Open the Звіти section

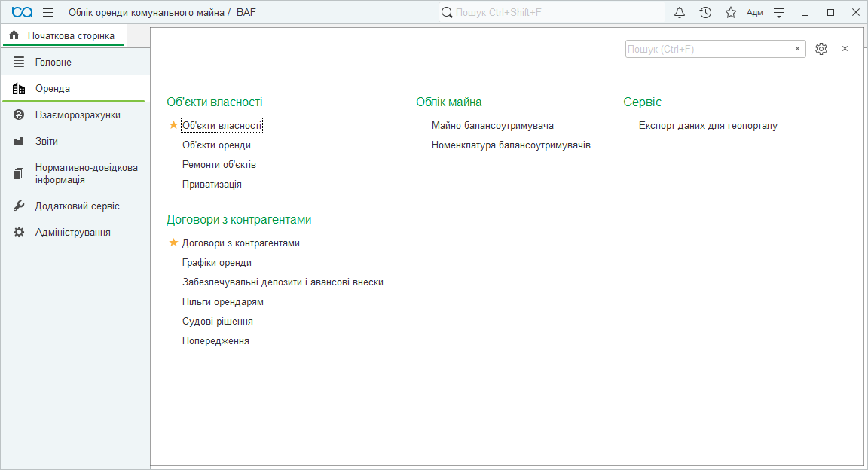tap(47, 141)
